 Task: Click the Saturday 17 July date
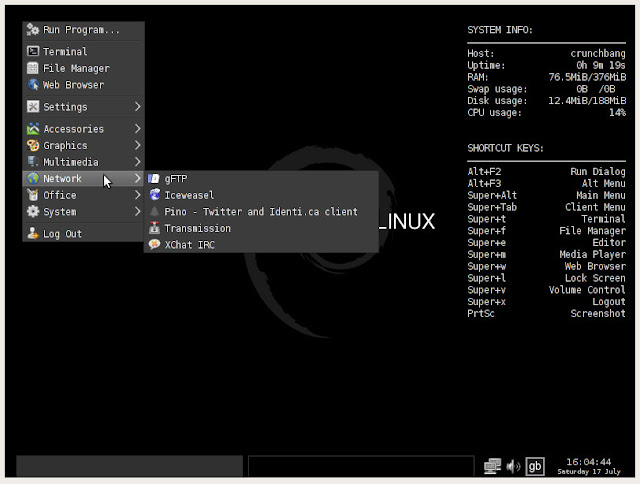[x=589, y=471]
